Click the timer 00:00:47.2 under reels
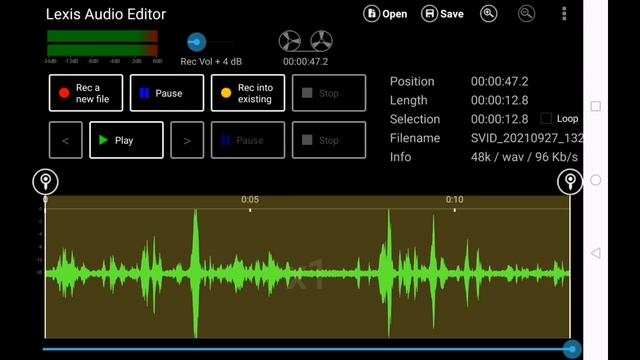 coord(305,62)
